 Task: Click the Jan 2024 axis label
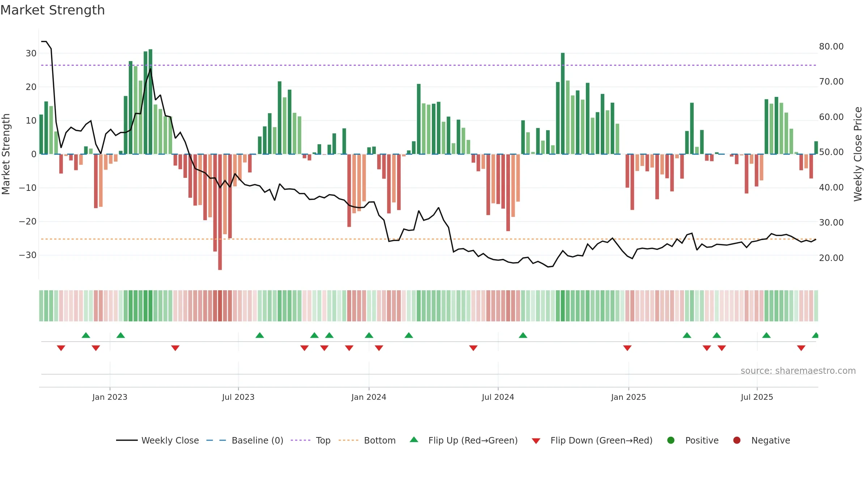pyautogui.click(x=369, y=397)
